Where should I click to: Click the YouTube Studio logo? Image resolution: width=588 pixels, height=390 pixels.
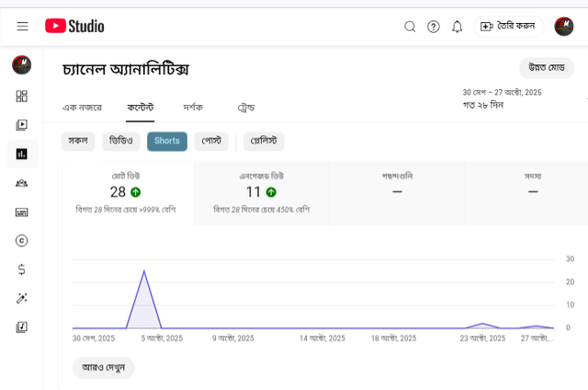(74, 27)
